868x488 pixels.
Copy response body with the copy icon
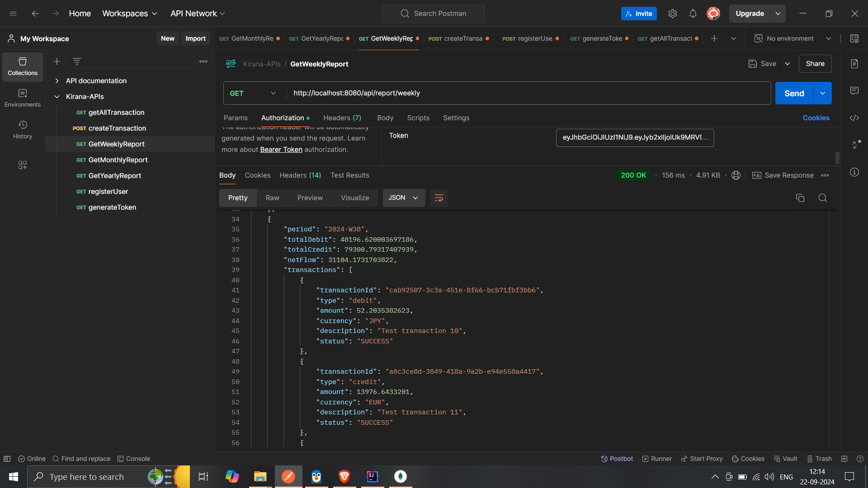coord(800,198)
